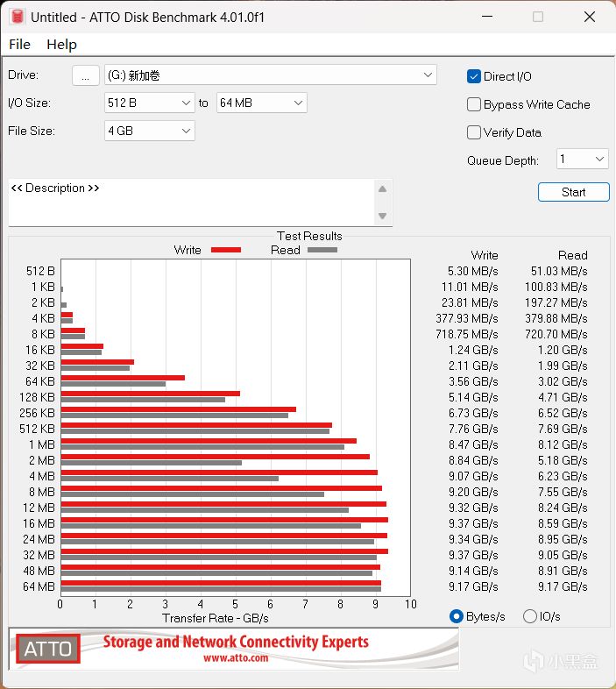
Task: Expand the Drive (G:) selection dropdown
Action: click(270, 75)
